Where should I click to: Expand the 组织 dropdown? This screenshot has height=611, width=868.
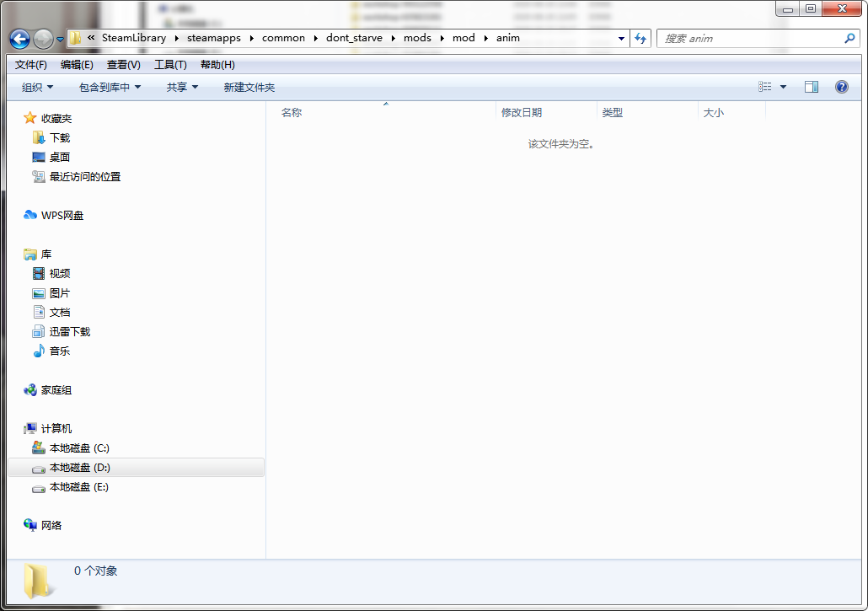37,88
